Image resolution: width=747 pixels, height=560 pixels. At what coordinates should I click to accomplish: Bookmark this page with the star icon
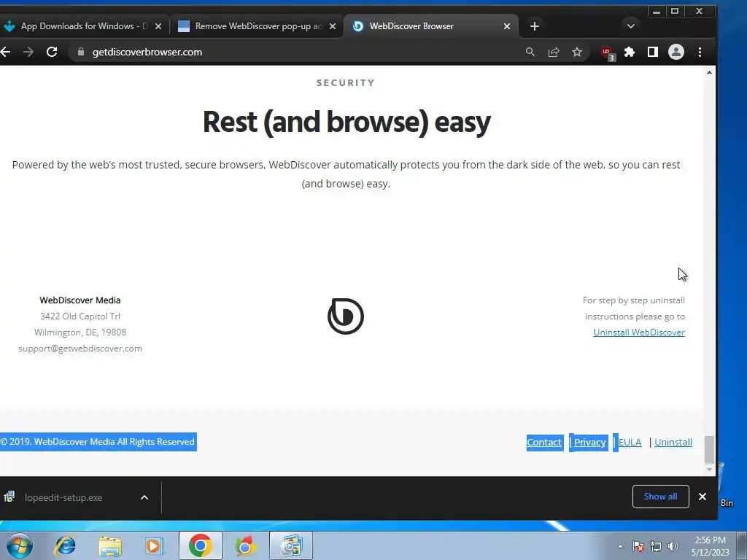[x=577, y=52]
